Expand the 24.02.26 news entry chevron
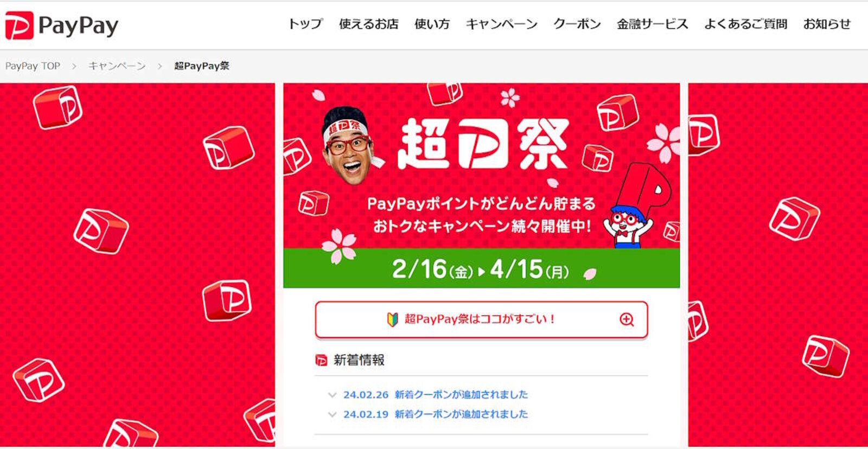This screenshot has height=449, width=868. click(333, 395)
